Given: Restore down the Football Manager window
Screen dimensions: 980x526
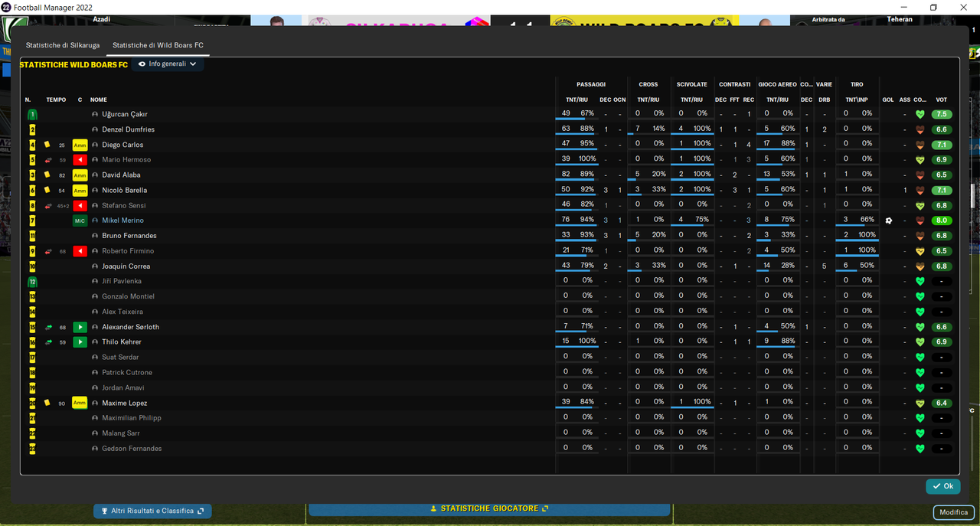Looking at the screenshot, I should (x=933, y=7).
